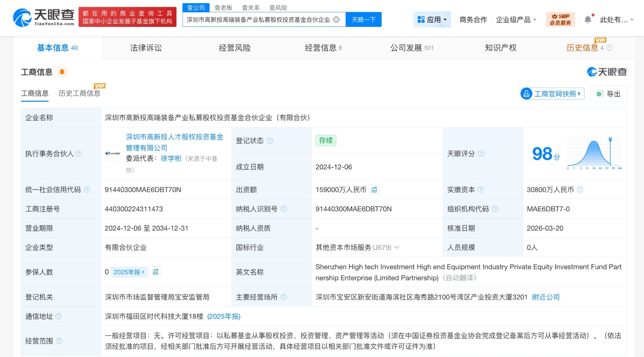644x357 pixels.
Task: Open the notification bell at top right
Action: pos(588,19)
